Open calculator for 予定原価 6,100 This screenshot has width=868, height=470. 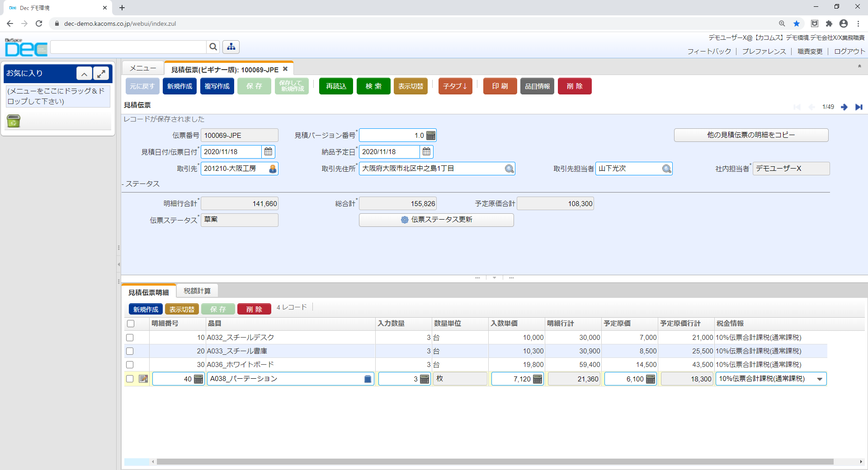[651, 379]
